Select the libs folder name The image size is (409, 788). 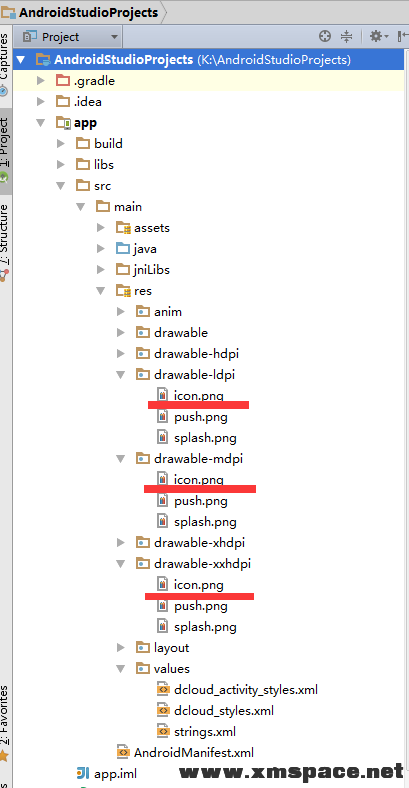click(104, 165)
